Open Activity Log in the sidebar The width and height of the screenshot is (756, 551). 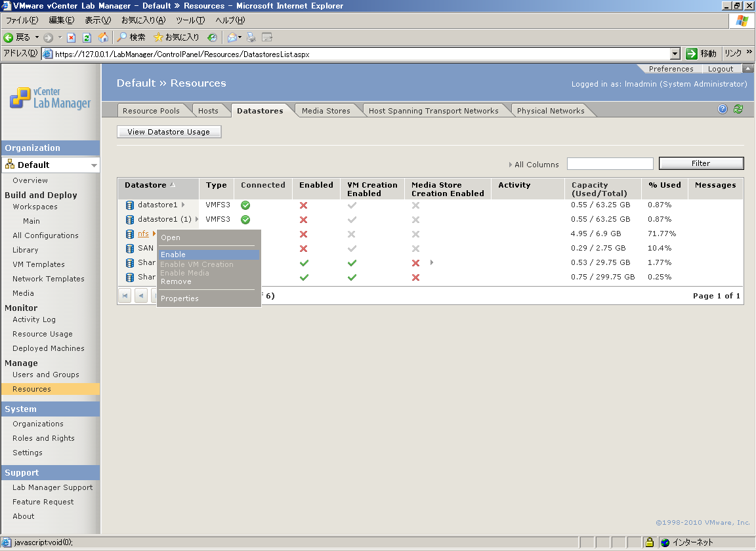point(34,319)
